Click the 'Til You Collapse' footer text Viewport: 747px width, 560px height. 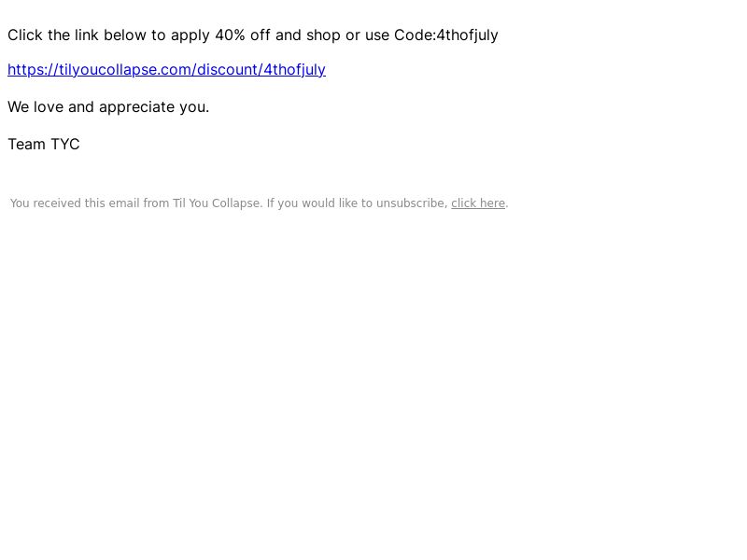pos(217,203)
